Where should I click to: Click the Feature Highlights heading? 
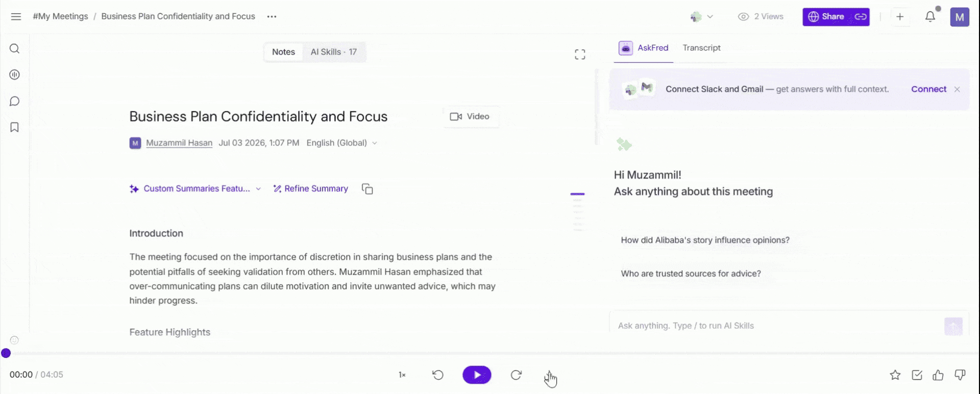point(170,332)
